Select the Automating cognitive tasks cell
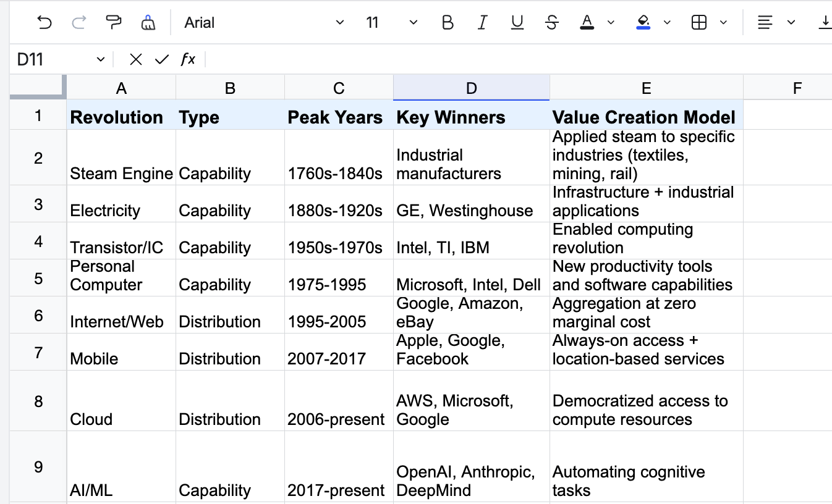 point(647,467)
